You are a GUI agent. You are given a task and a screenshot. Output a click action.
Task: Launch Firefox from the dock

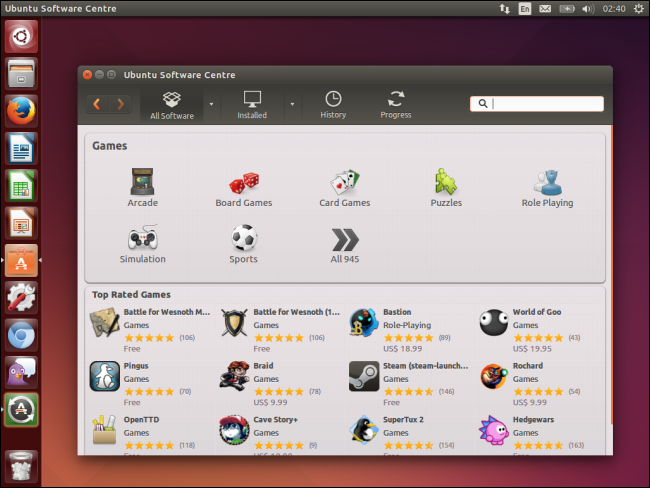[21, 111]
